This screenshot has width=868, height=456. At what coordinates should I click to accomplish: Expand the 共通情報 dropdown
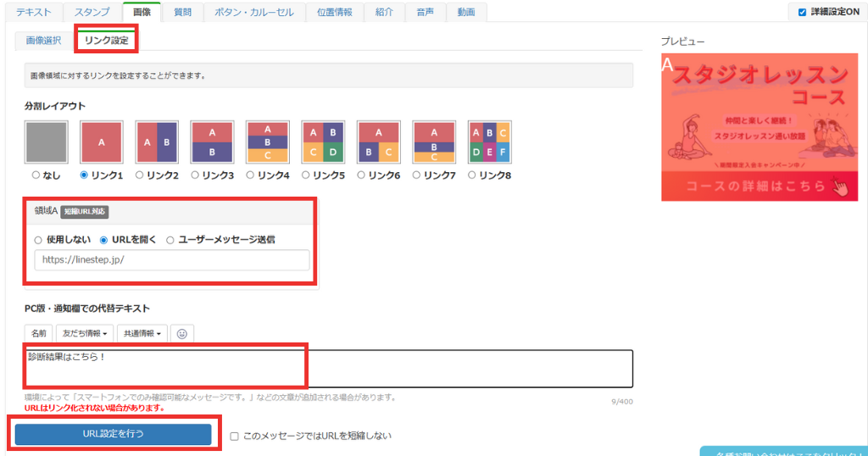[142, 334]
